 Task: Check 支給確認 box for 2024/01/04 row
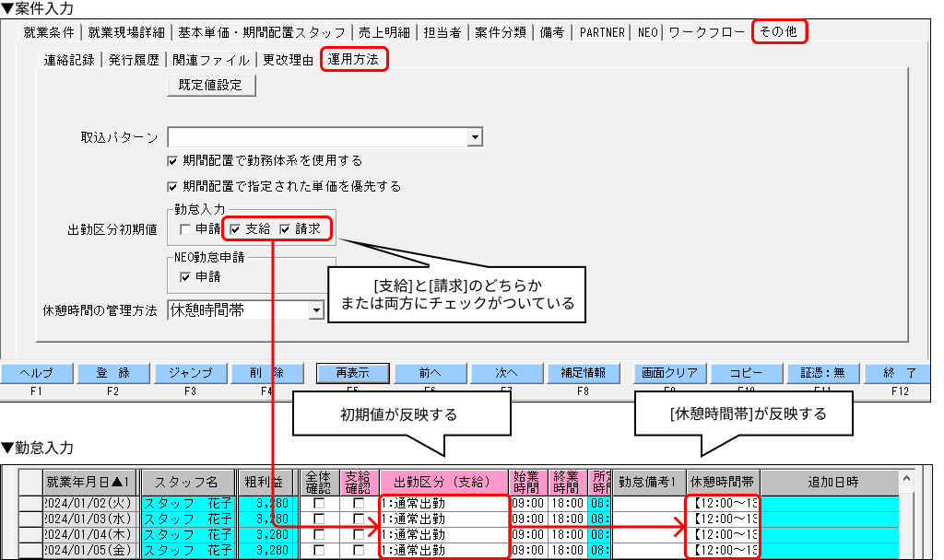359,534
